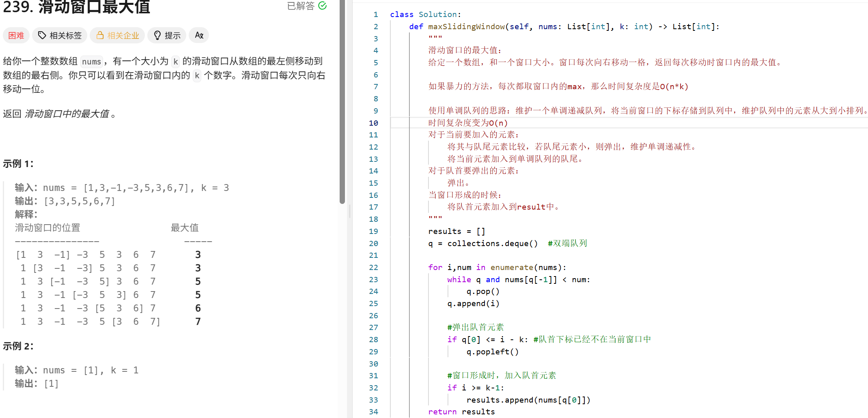This screenshot has height=418, width=868.
Task: Switch language with the translate icon
Action: click(x=199, y=35)
